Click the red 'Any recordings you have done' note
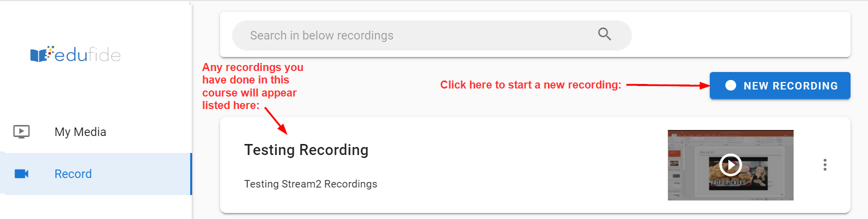This screenshot has height=219, width=868. click(252, 86)
